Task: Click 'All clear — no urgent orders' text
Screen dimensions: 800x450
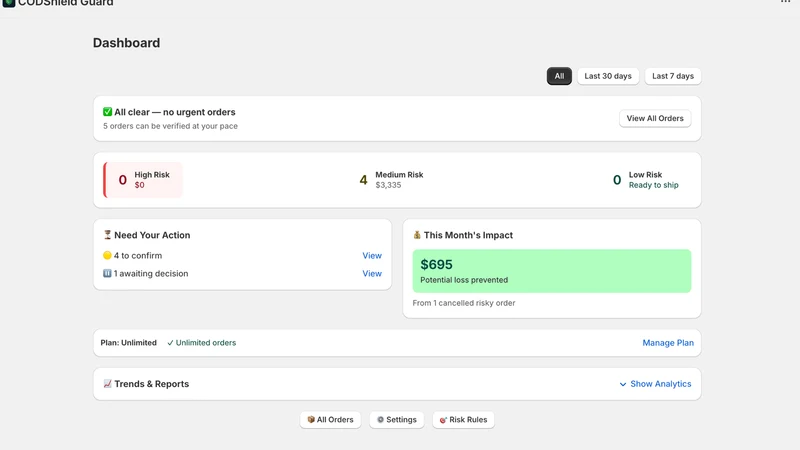Action: coord(174,112)
